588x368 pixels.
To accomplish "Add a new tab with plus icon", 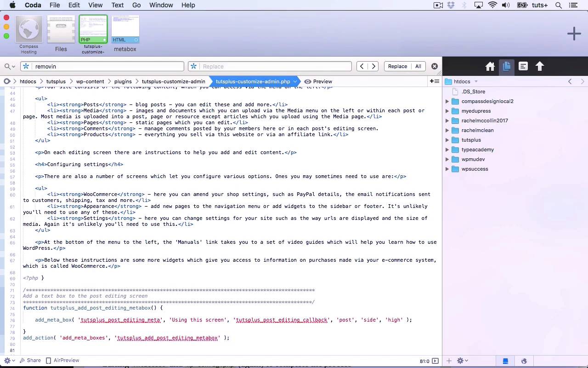I will pos(574,34).
